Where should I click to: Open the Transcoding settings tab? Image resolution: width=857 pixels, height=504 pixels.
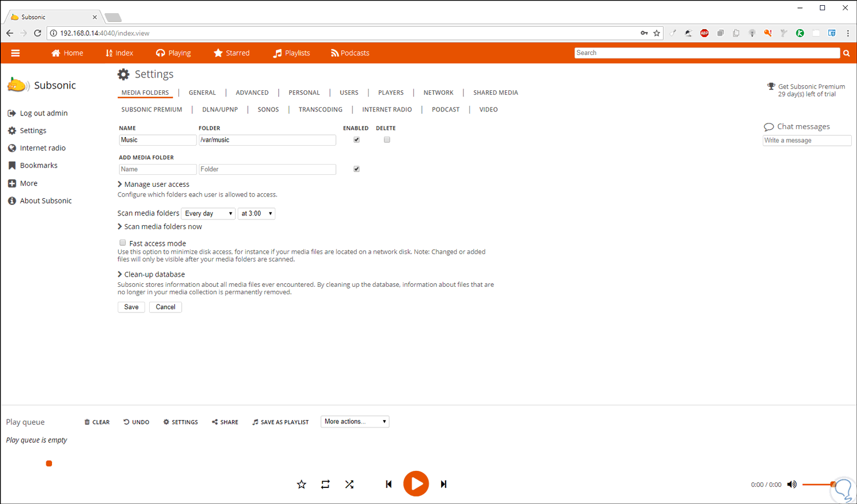coord(321,110)
